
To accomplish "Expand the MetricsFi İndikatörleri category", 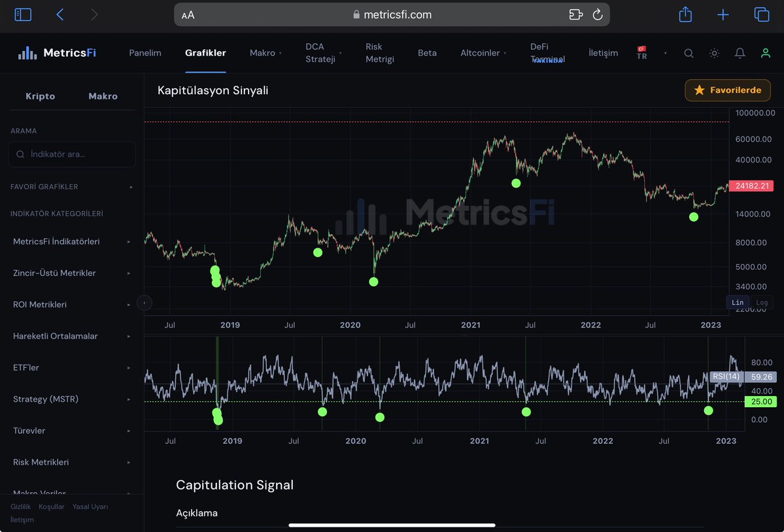I will [x=71, y=241].
